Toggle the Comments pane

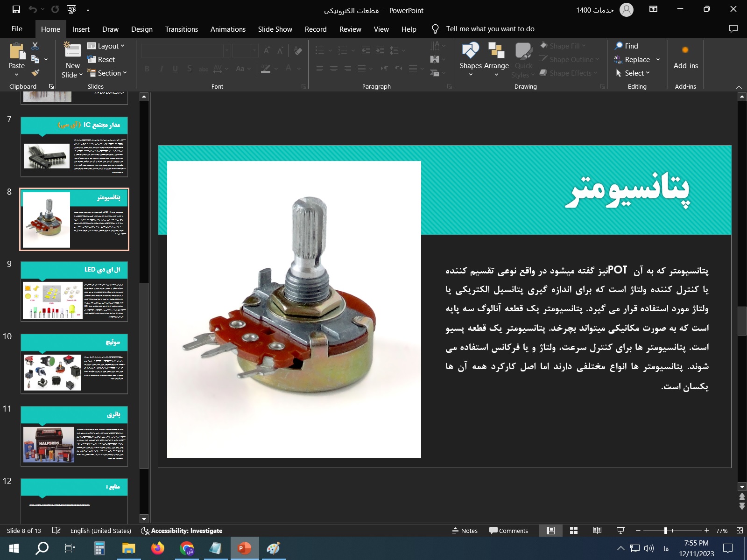coord(508,531)
